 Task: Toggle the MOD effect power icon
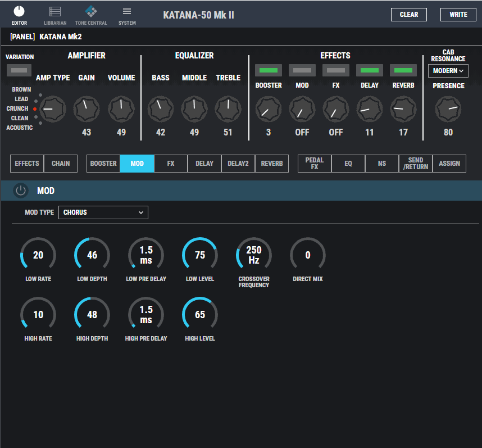pyautogui.click(x=21, y=191)
